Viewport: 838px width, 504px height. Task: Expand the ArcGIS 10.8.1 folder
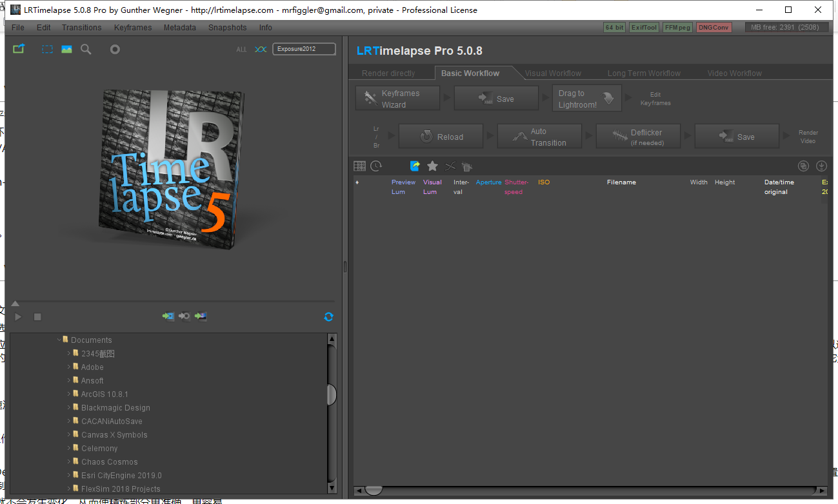(x=69, y=394)
